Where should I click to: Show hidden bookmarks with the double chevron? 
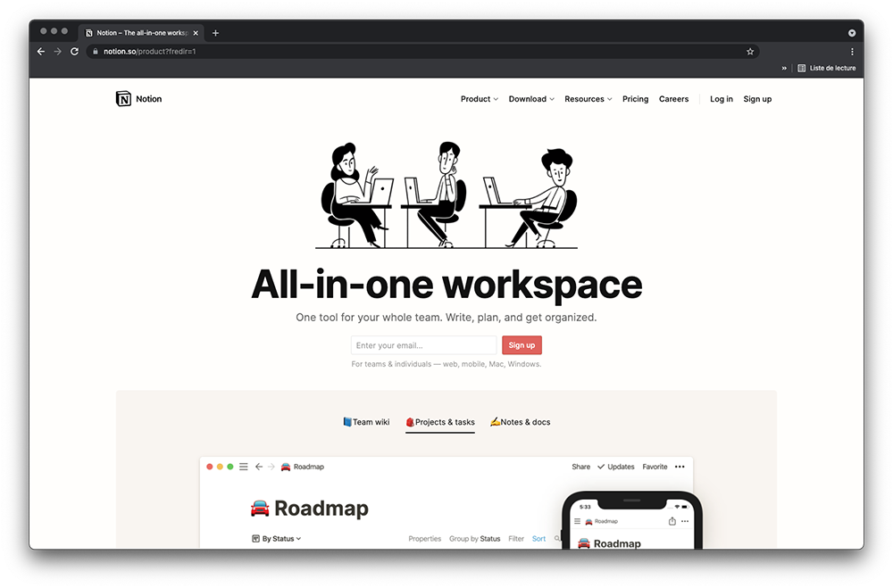click(x=784, y=68)
